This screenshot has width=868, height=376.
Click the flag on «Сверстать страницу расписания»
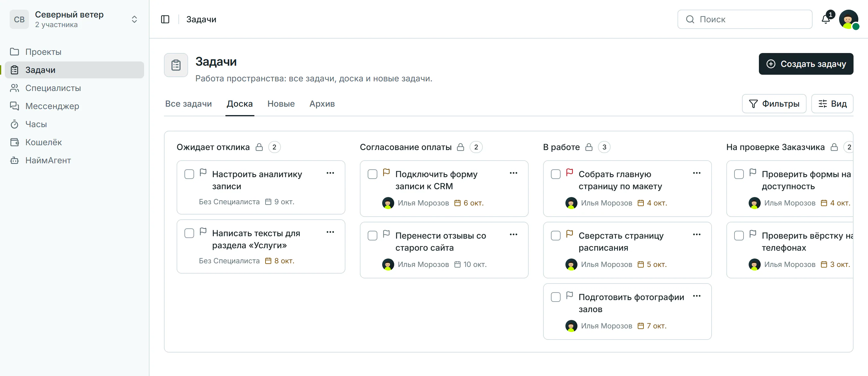pyautogui.click(x=569, y=234)
